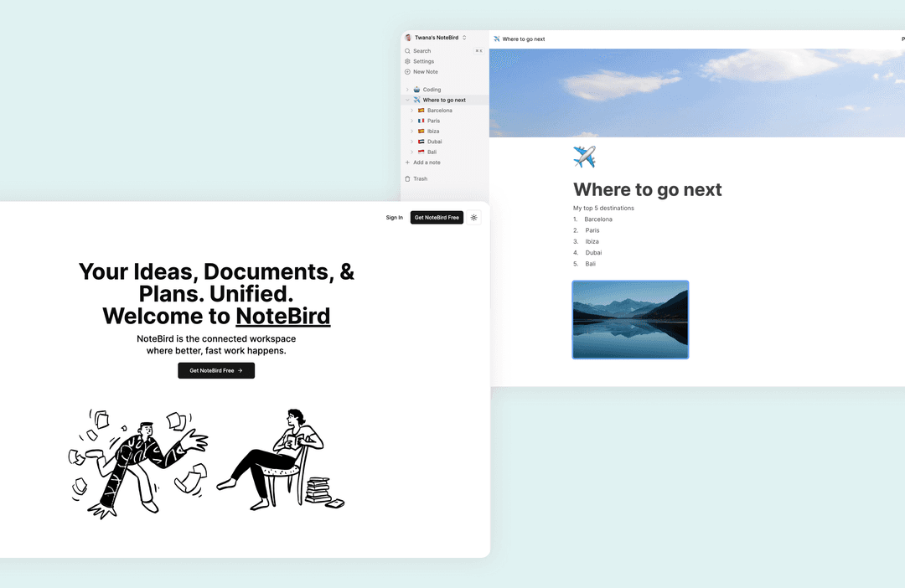This screenshot has width=905, height=588.
Task: Click the Coding note's emoji icon
Action: (x=416, y=90)
